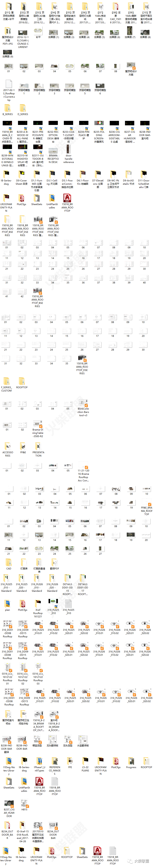Open the 屋顶吧设计方案 PDF+JPG folder
The image size is (154, 868).
(x=7, y=37)
